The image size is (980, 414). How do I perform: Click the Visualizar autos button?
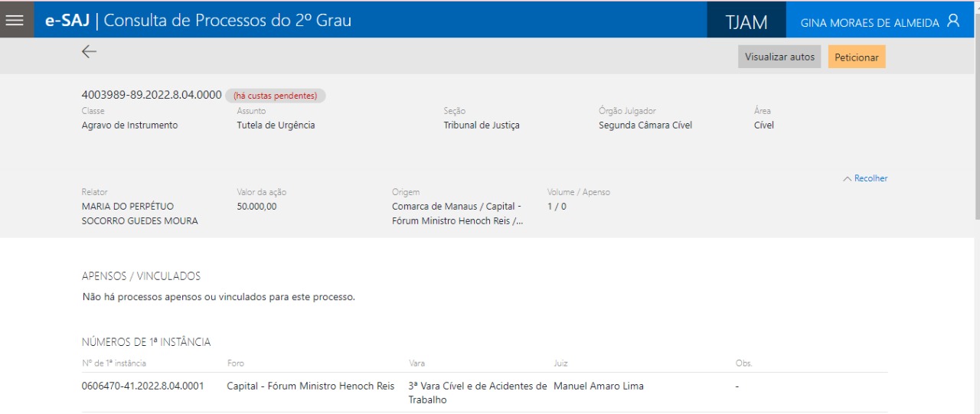(779, 57)
